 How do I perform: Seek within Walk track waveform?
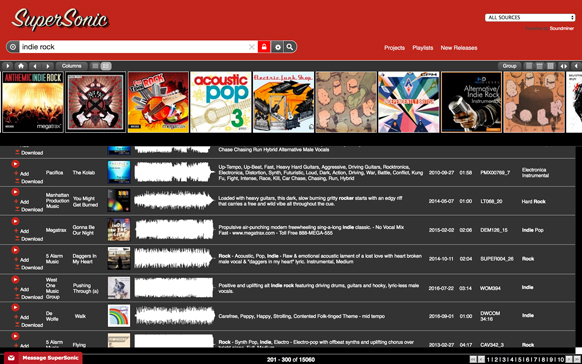click(174, 316)
